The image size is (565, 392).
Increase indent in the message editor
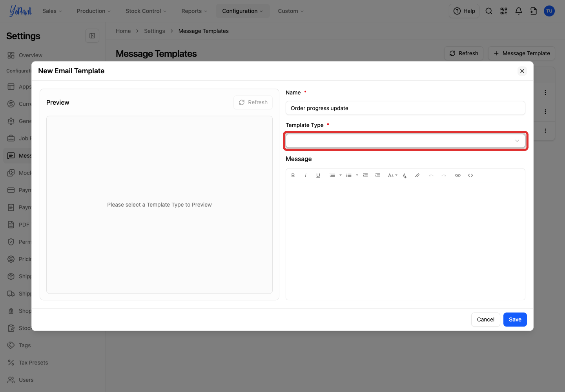coord(378,175)
